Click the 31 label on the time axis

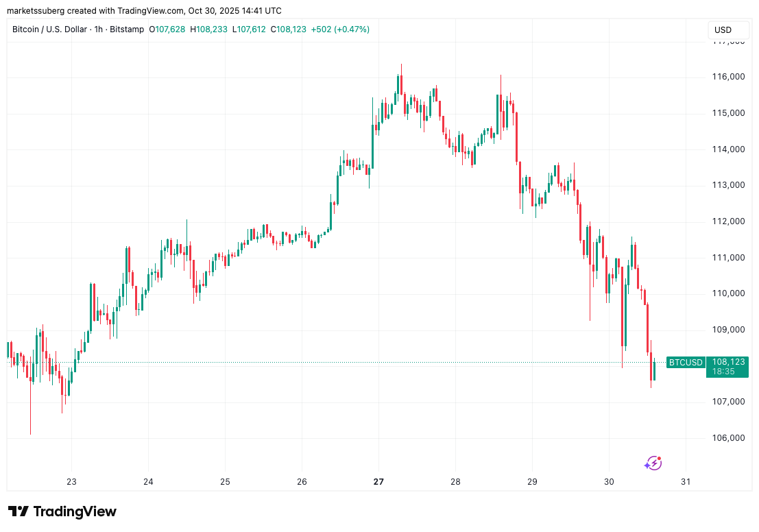click(685, 483)
